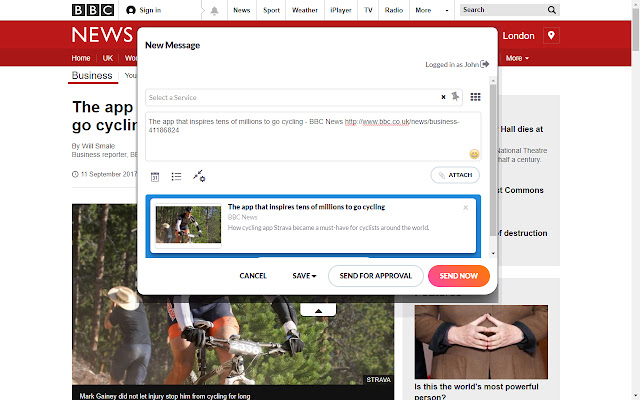The height and width of the screenshot is (400, 640).
Task: Click the Business section heading
Action: coord(92,76)
